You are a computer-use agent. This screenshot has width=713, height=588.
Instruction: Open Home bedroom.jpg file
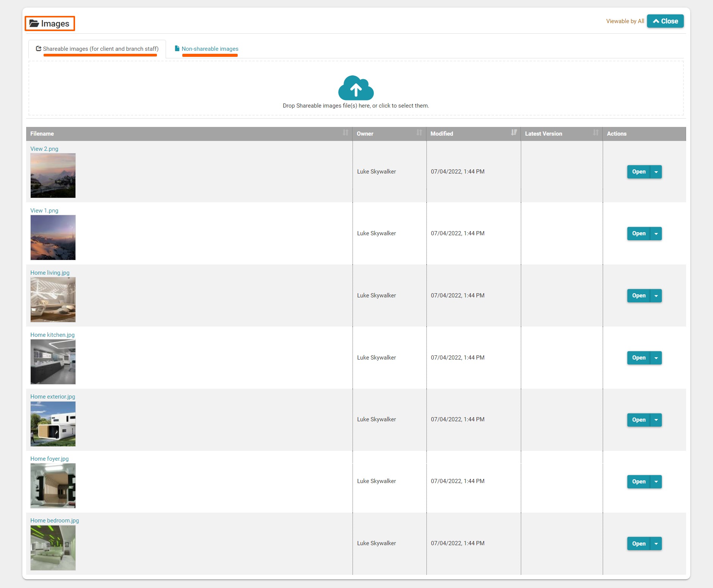639,544
